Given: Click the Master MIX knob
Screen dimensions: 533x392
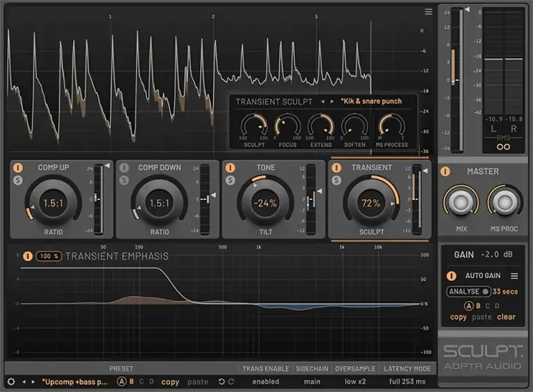Looking at the screenshot, I should [x=461, y=203].
